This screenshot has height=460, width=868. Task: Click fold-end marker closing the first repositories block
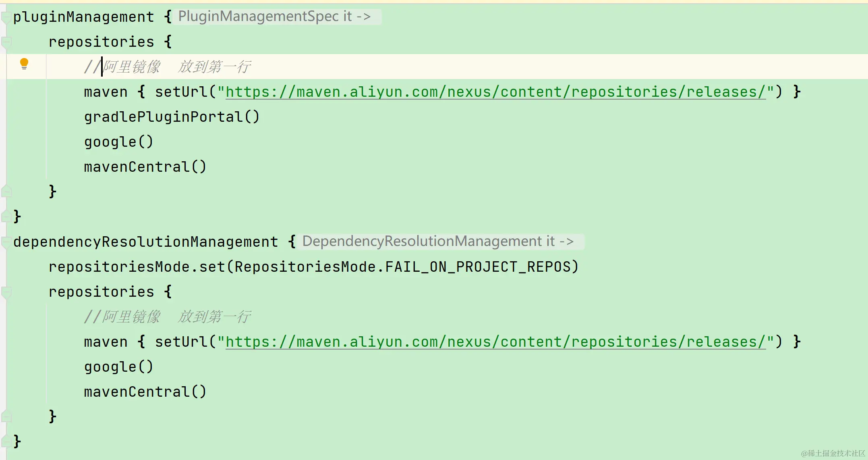tap(6, 191)
